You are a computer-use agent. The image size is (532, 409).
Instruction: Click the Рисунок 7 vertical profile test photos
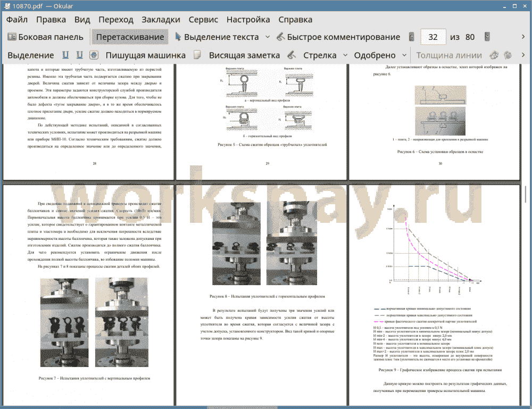(x=94, y=322)
